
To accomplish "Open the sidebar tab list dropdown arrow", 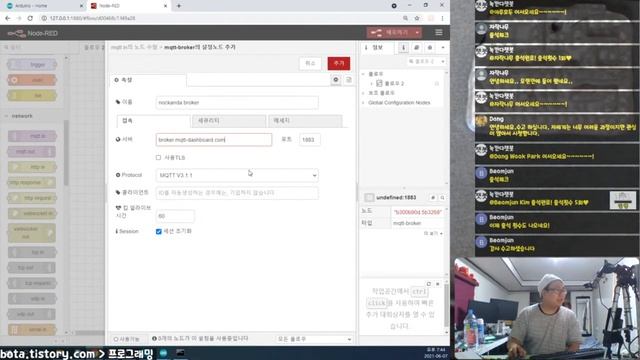I will pos(443,48).
